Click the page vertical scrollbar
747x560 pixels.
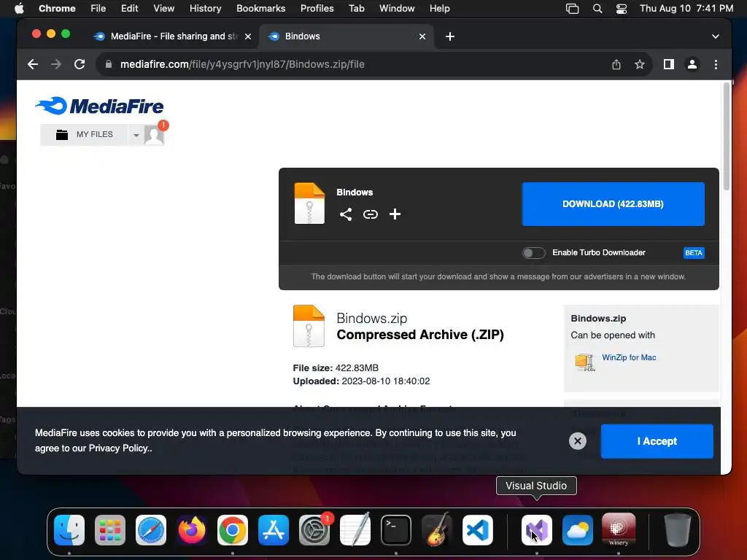pyautogui.click(x=726, y=137)
